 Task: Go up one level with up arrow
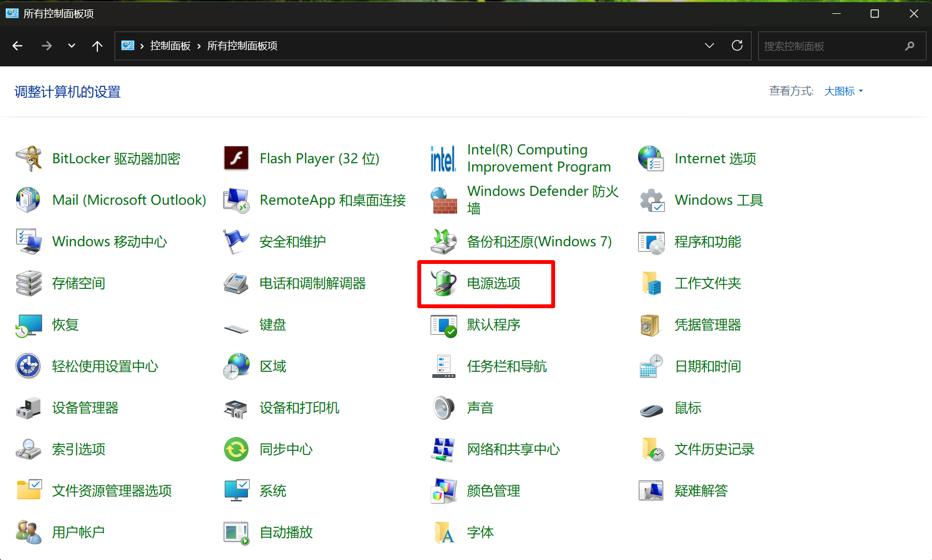coord(97,46)
